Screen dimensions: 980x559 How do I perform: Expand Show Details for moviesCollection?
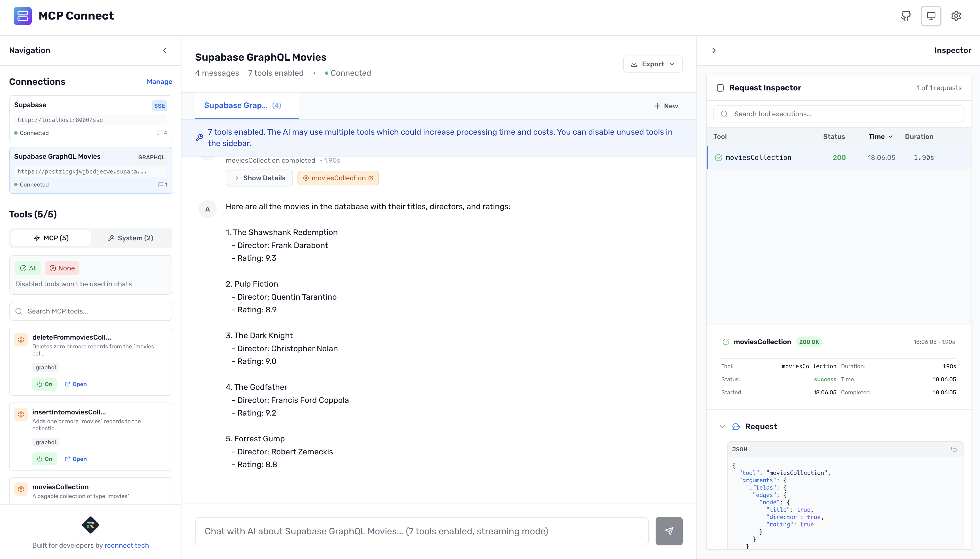259,178
